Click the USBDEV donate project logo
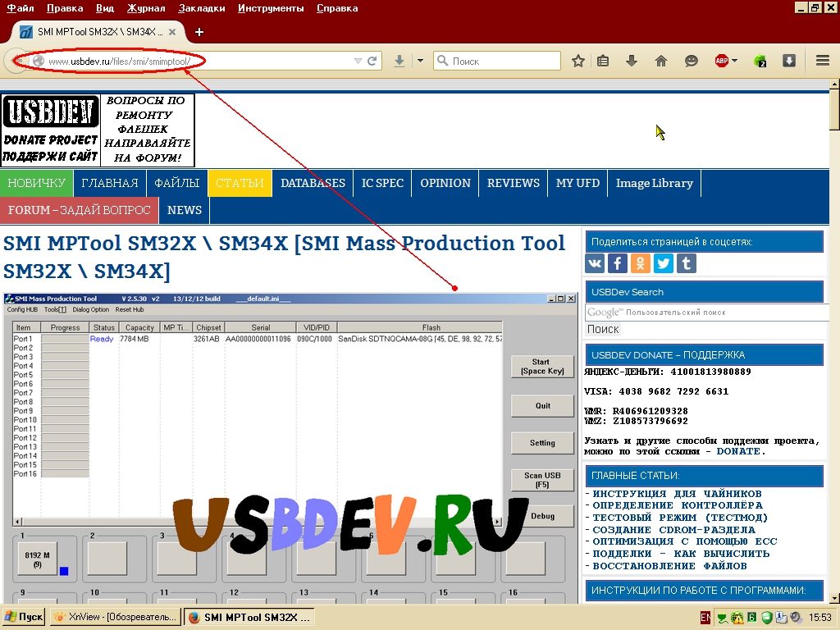 click(x=50, y=130)
